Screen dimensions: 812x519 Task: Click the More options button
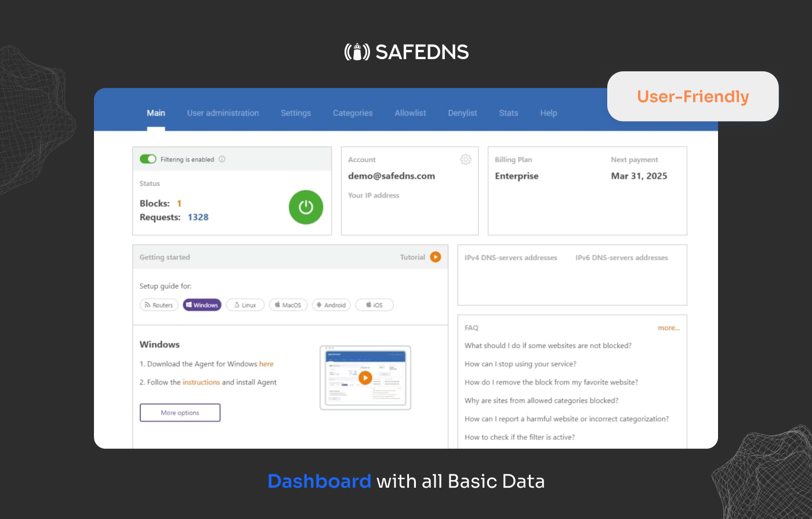coord(180,412)
